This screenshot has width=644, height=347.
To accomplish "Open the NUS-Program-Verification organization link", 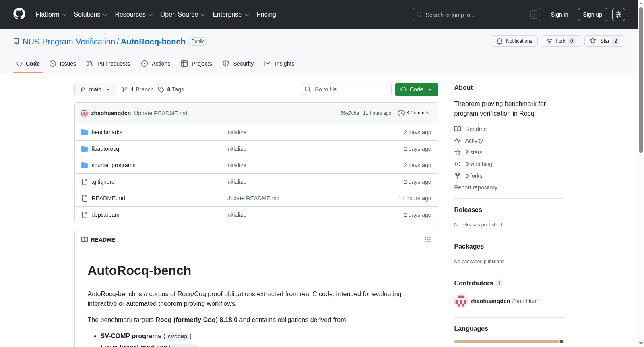I will 69,42.
